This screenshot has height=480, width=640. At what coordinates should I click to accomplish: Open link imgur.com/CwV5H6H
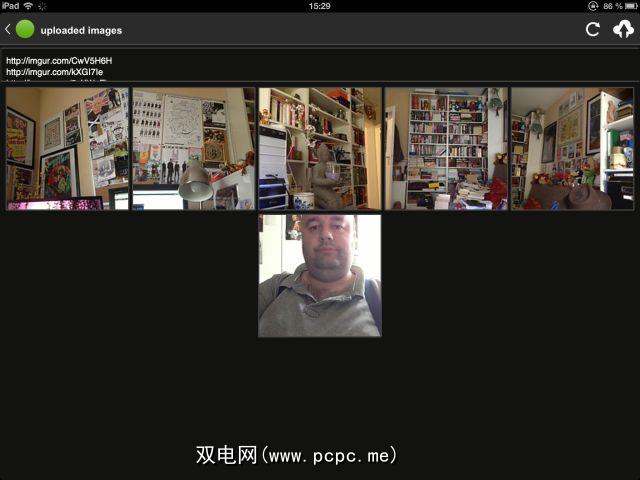tap(59, 61)
